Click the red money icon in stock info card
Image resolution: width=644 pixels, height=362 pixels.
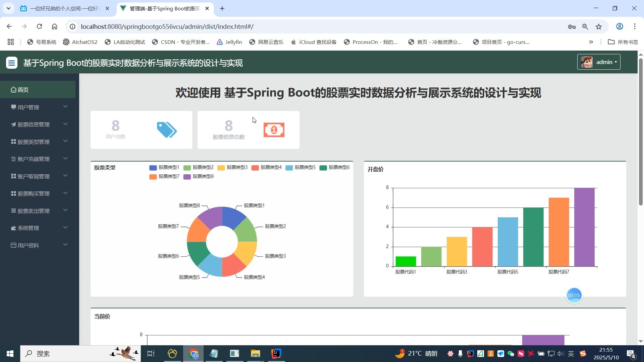274,130
